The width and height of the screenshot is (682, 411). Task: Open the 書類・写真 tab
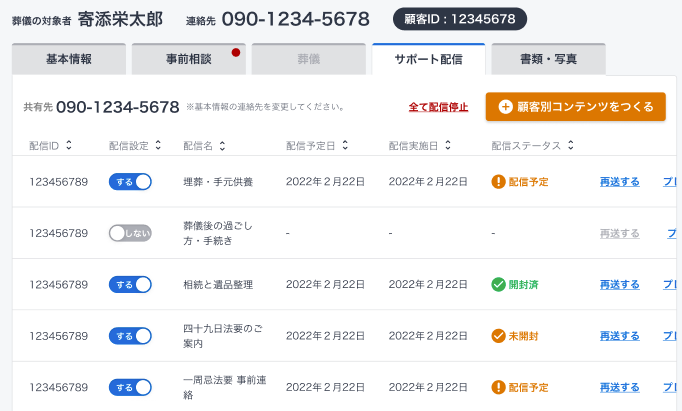point(548,59)
